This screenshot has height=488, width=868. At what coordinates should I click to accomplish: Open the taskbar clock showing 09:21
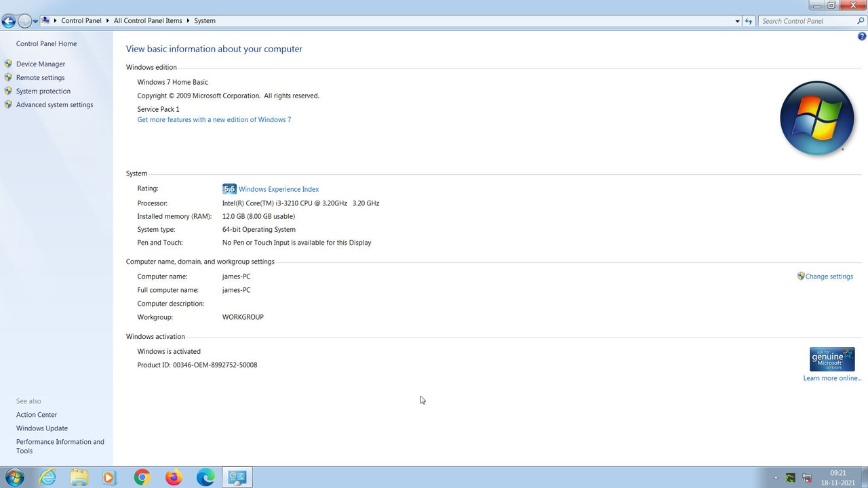click(x=838, y=477)
